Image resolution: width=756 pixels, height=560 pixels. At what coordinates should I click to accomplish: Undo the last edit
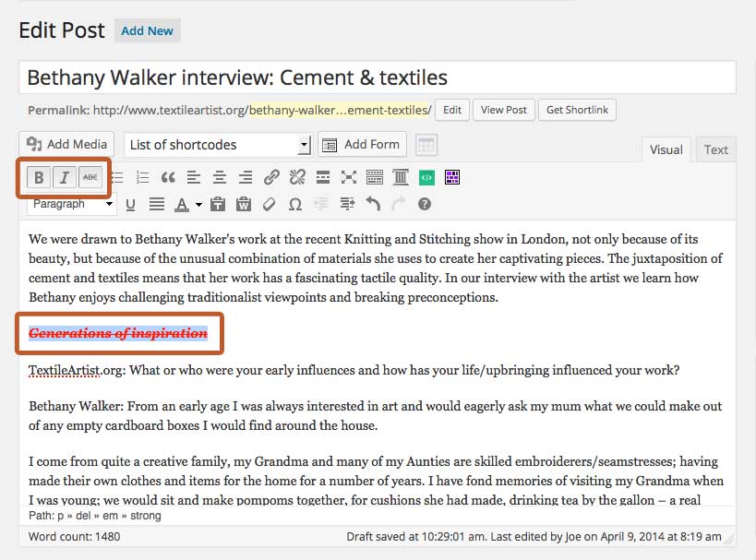coord(373,204)
